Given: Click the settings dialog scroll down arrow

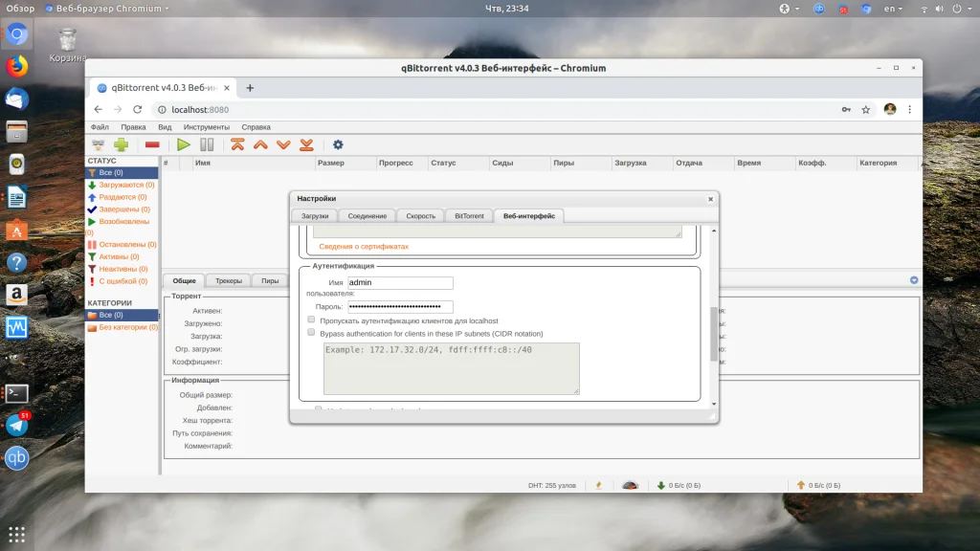Looking at the screenshot, I should (x=714, y=405).
